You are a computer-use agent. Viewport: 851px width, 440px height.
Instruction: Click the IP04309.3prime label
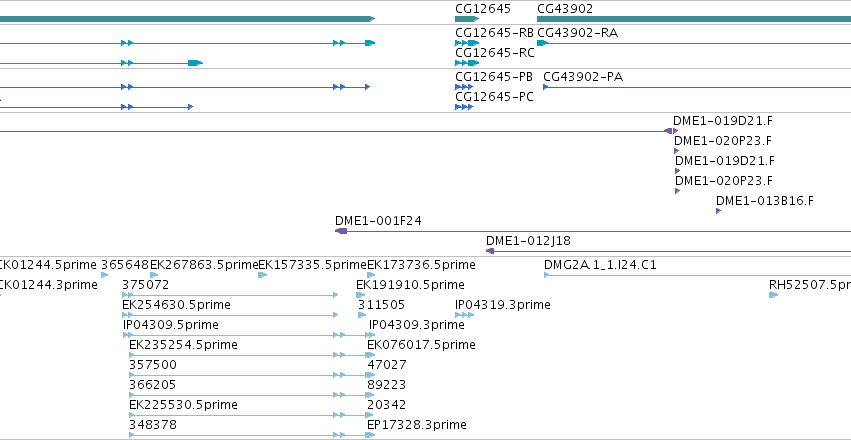417,324
